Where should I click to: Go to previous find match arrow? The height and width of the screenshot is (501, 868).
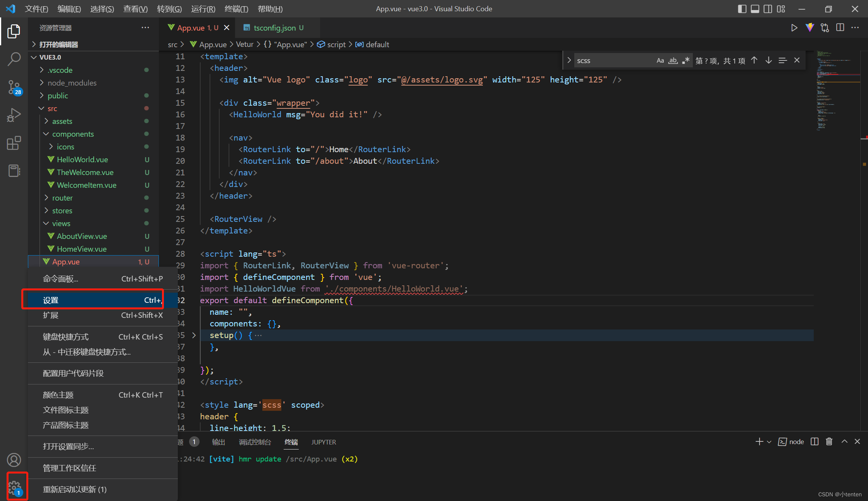754,60
